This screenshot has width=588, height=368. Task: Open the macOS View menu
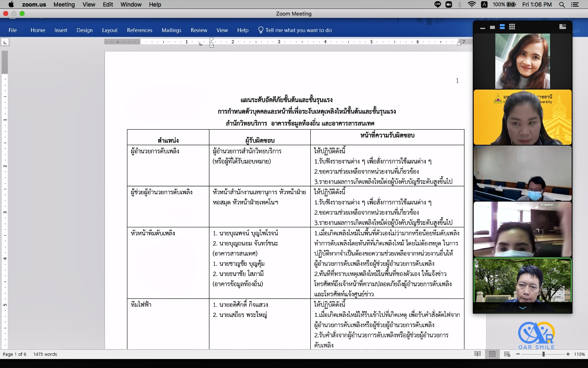(89, 4)
